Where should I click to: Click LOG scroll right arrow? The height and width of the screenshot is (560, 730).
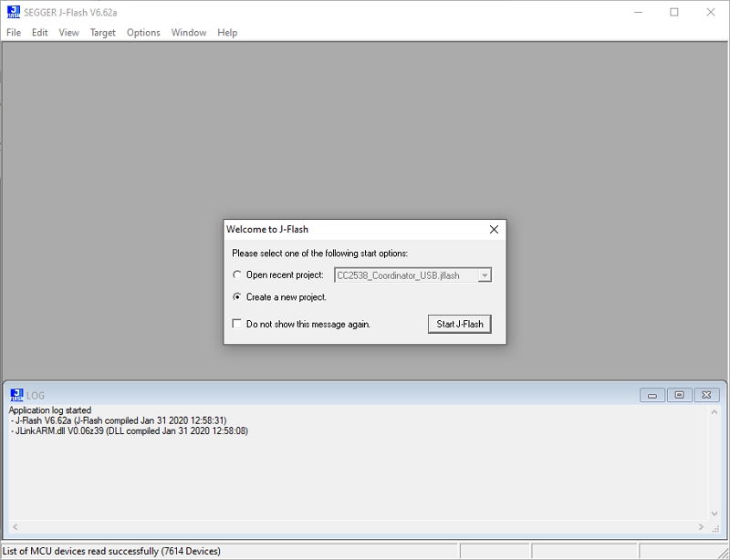tap(701, 527)
